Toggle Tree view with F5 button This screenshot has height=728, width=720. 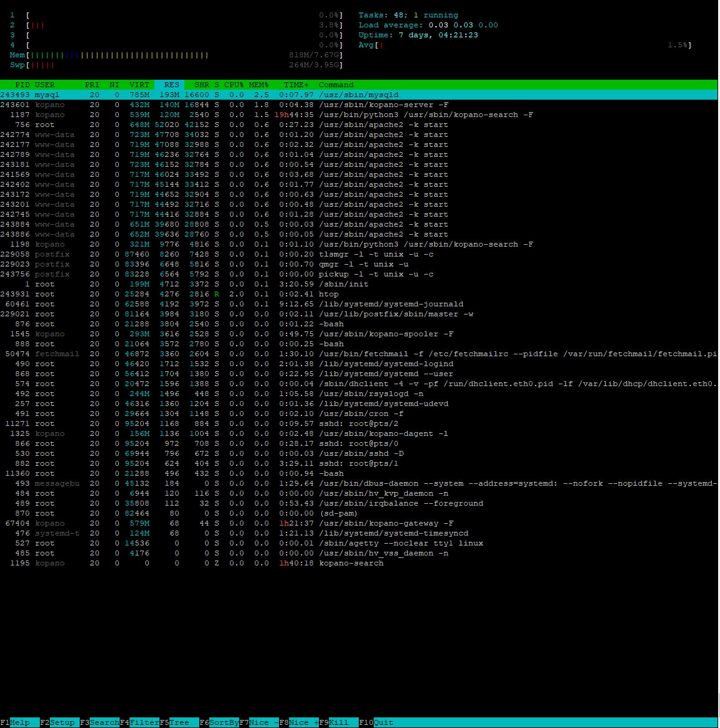[x=179, y=722]
